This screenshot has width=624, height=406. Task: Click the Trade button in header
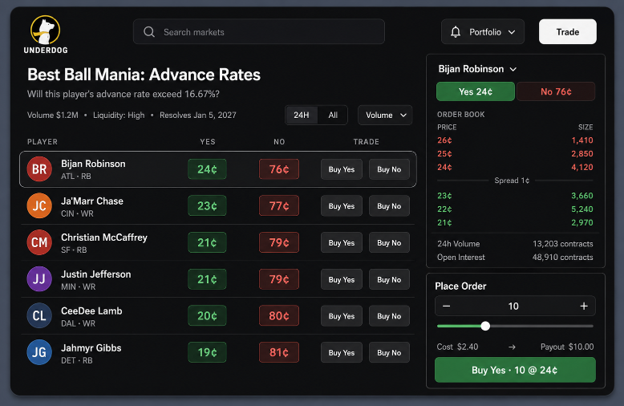pos(567,32)
